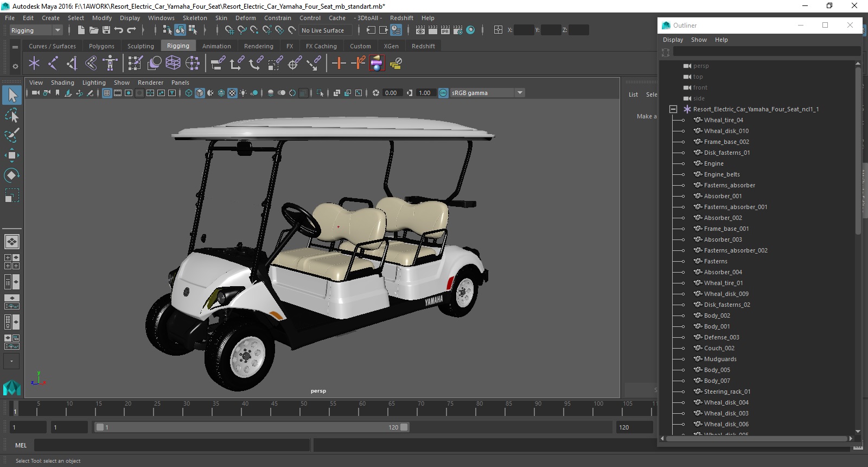The image size is (868, 467).
Task: Select the Paint Selection tool
Action: point(12,135)
